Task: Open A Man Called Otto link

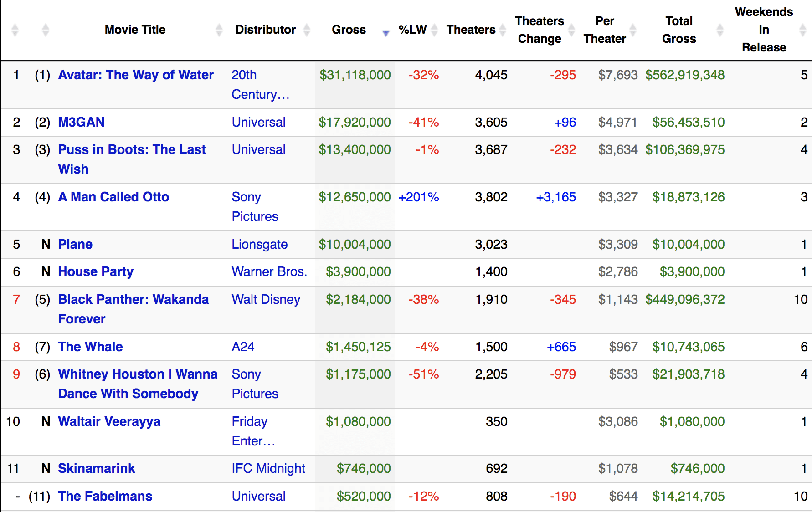Action: point(113,197)
